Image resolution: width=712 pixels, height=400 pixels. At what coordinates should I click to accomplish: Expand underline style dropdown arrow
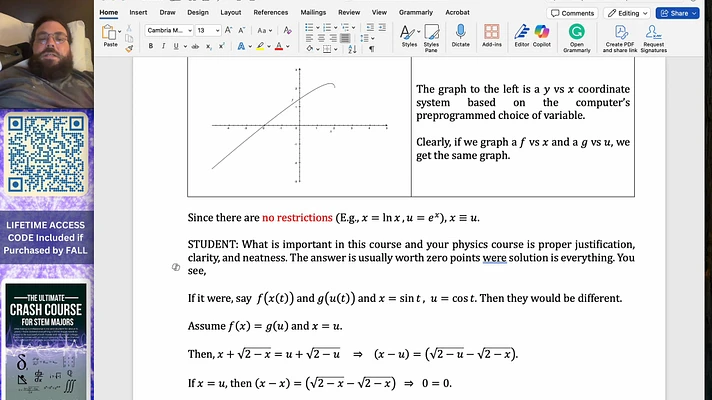click(185, 46)
